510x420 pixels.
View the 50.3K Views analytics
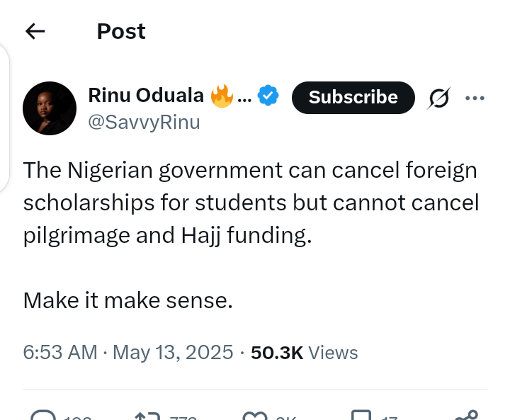305,352
